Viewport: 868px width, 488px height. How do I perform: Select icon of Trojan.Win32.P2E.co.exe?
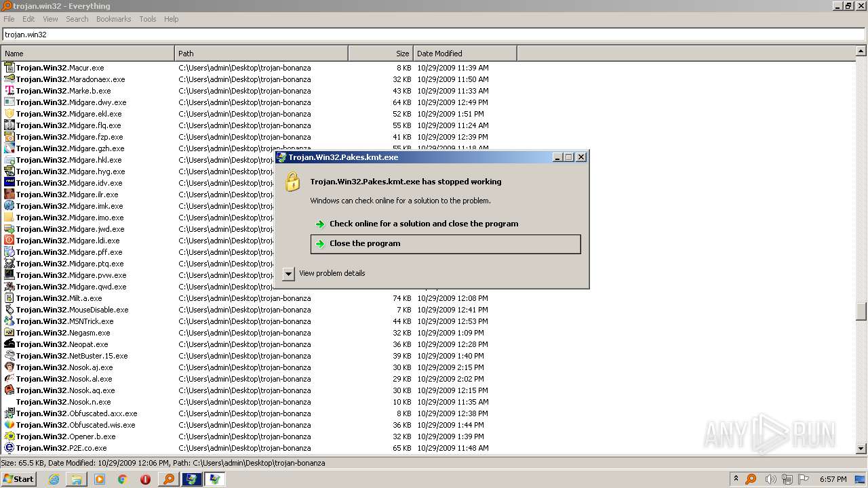tap(9, 448)
